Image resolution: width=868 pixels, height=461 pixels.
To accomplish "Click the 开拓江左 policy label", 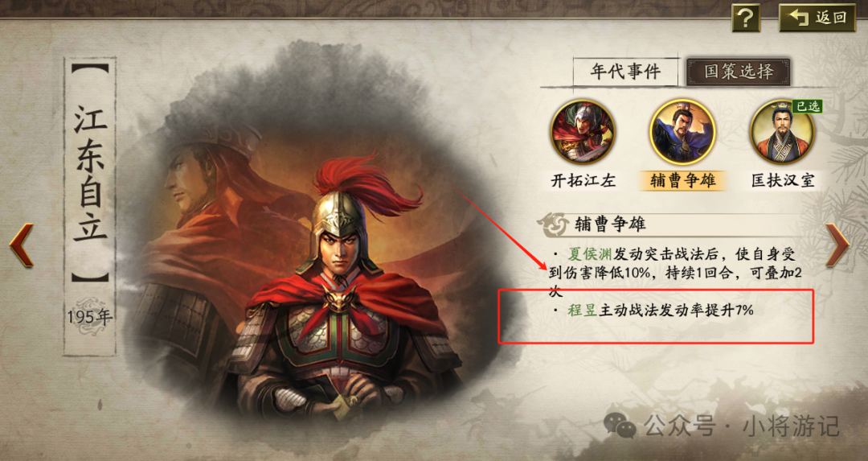I will coord(583,181).
